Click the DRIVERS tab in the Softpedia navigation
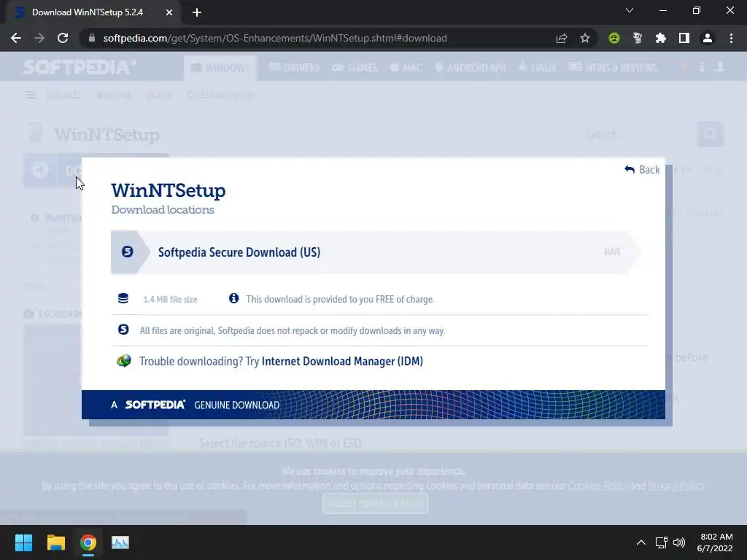The image size is (747, 560). coord(295,68)
